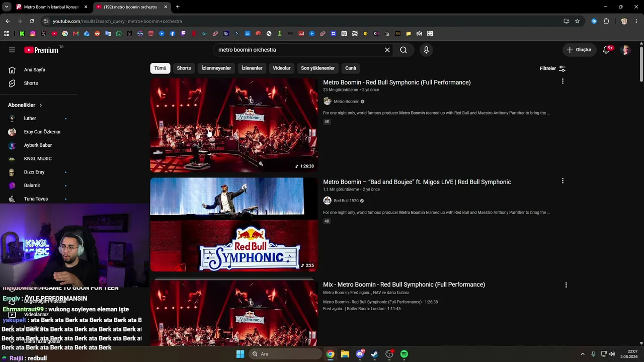Click in the YouTube search input
Screen dimensions: 644x362
299,50
